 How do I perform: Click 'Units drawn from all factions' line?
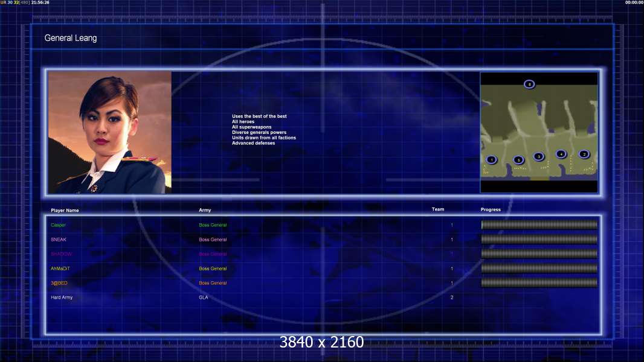click(x=263, y=138)
